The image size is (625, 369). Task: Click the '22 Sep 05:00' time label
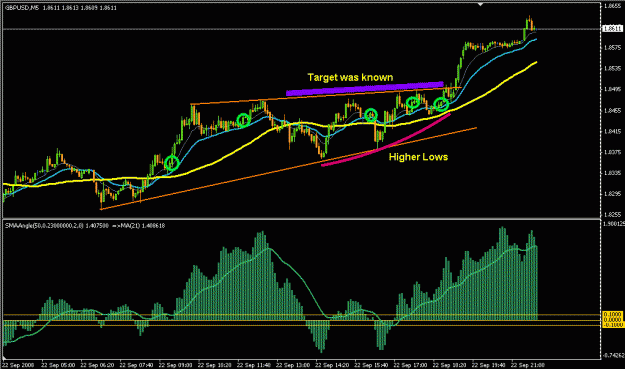(x=58, y=365)
